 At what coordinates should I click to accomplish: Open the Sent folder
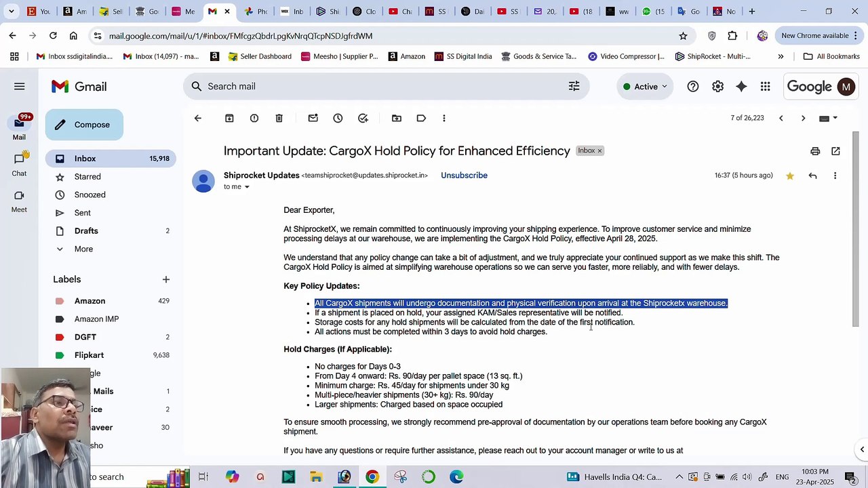point(111,213)
